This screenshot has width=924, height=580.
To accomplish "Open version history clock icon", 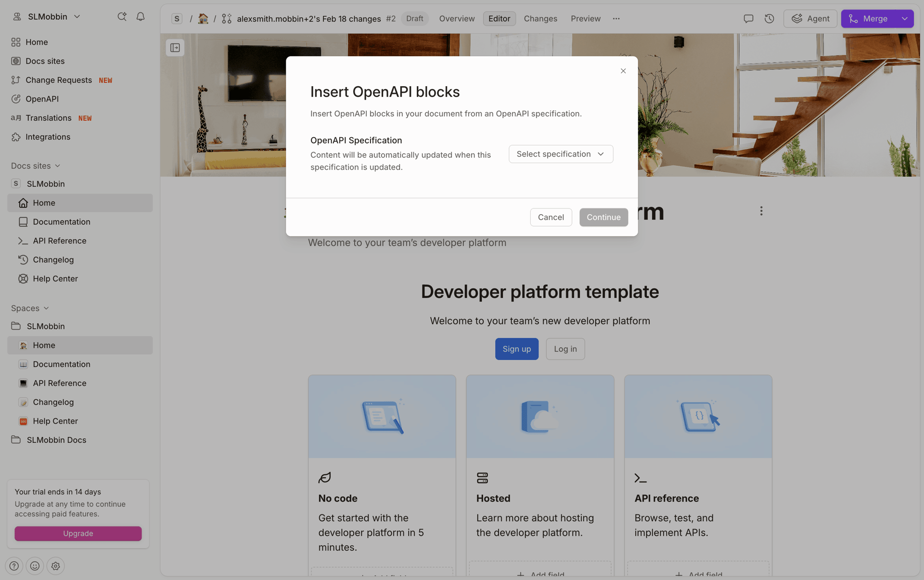I will [x=770, y=19].
